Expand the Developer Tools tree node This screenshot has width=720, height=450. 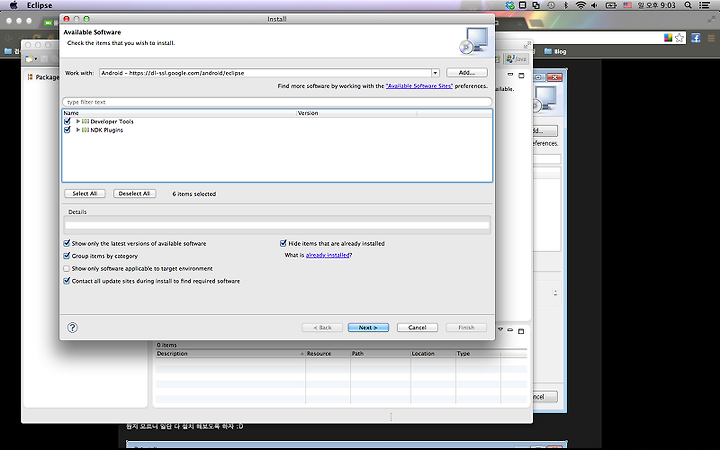coord(78,122)
